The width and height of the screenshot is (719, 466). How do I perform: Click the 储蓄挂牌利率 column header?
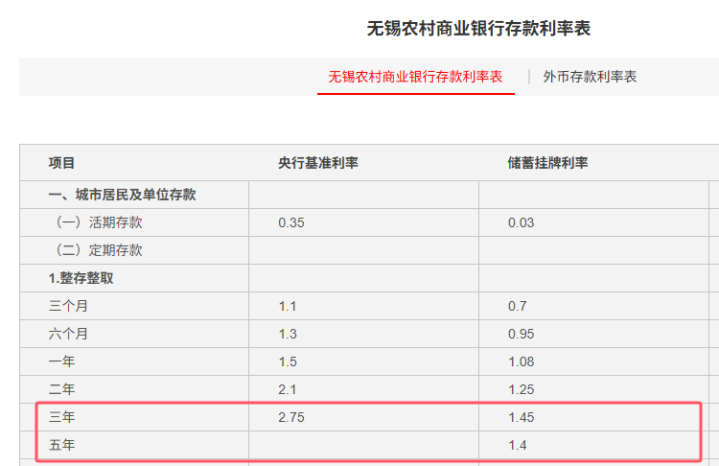tap(548, 163)
